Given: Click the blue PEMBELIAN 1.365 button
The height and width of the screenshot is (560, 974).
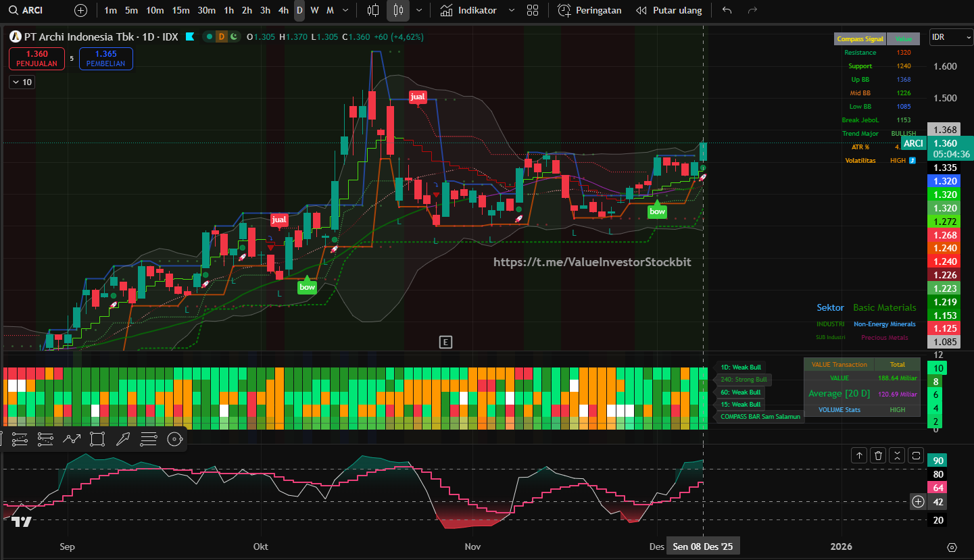Looking at the screenshot, I should click(x=105, y=58).
